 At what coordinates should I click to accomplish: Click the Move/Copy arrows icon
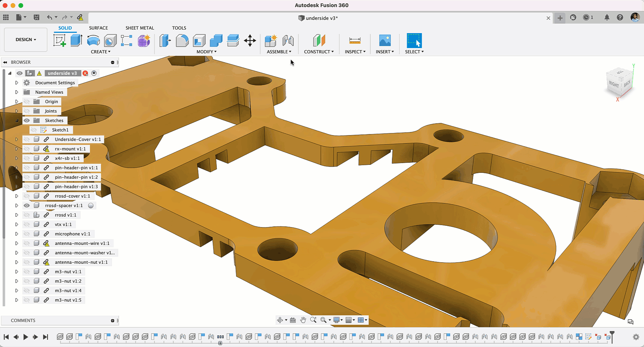click(x=250, y=40)
